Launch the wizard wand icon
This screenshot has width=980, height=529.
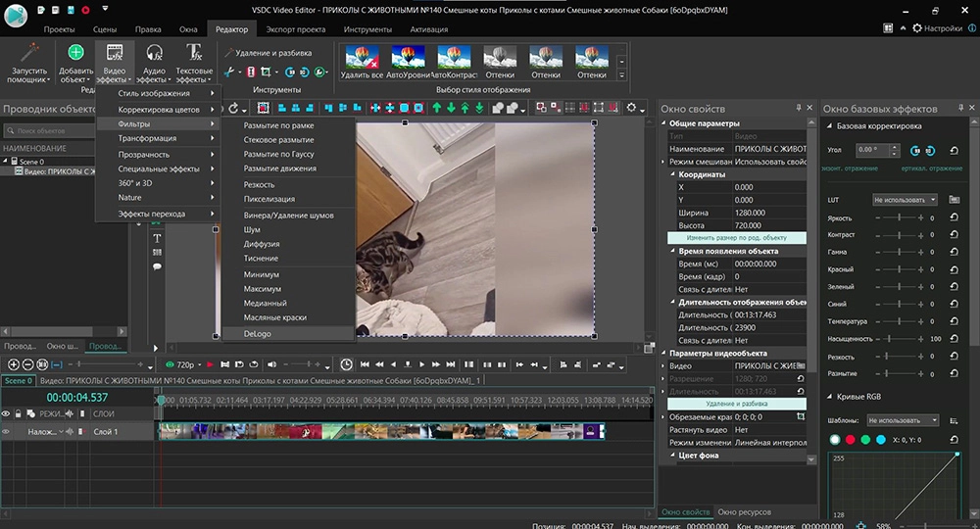point(28,52)
